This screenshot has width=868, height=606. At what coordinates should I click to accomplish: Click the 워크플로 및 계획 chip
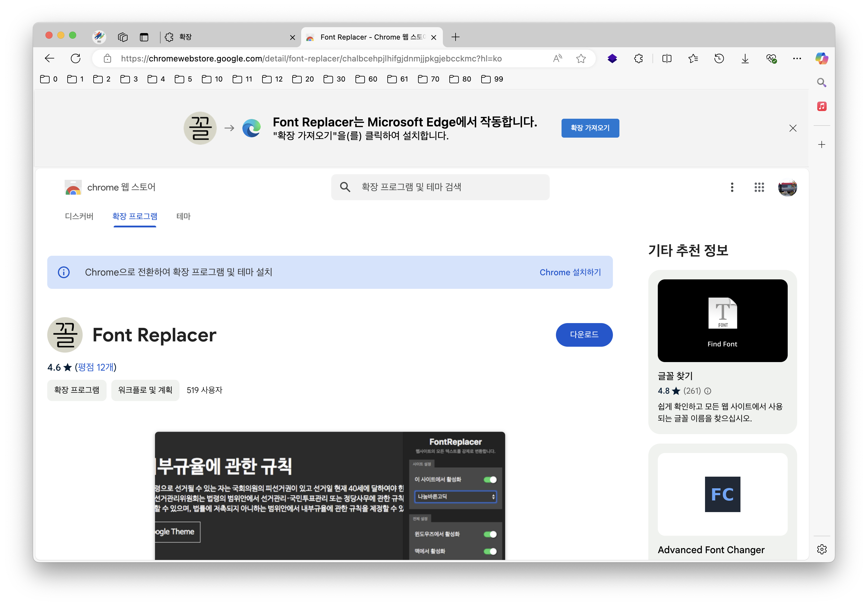click(x=145, y=390)
